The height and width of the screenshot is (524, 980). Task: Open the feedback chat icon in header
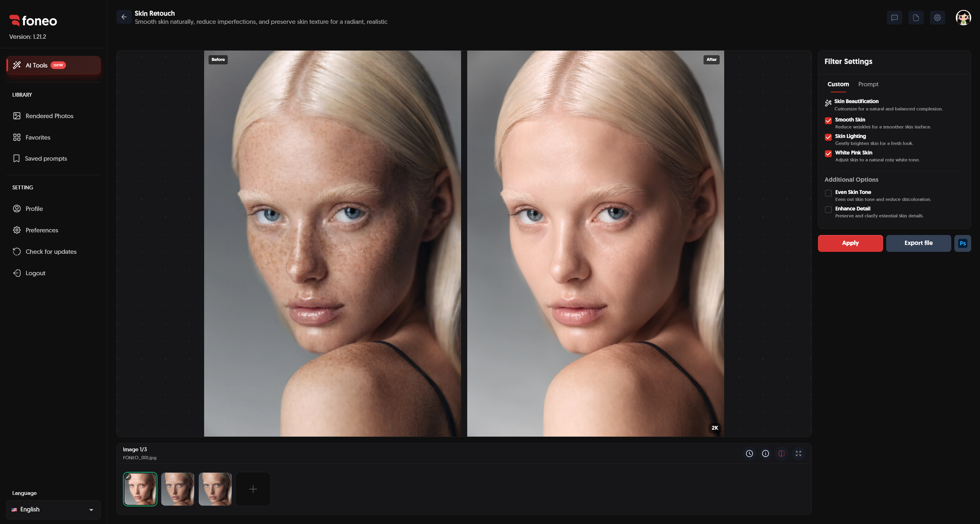pos(894,18)
